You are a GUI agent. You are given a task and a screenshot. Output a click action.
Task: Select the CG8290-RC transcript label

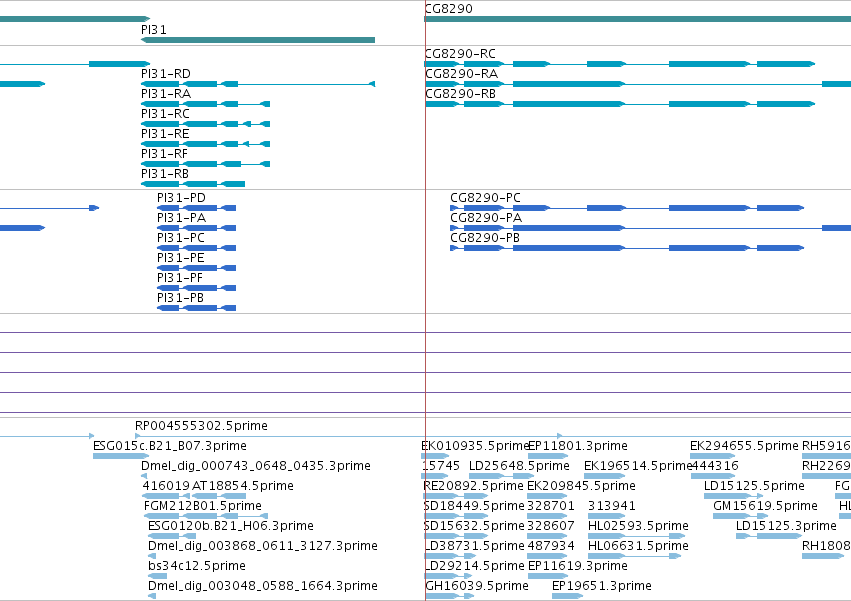[x=460, y=54]
